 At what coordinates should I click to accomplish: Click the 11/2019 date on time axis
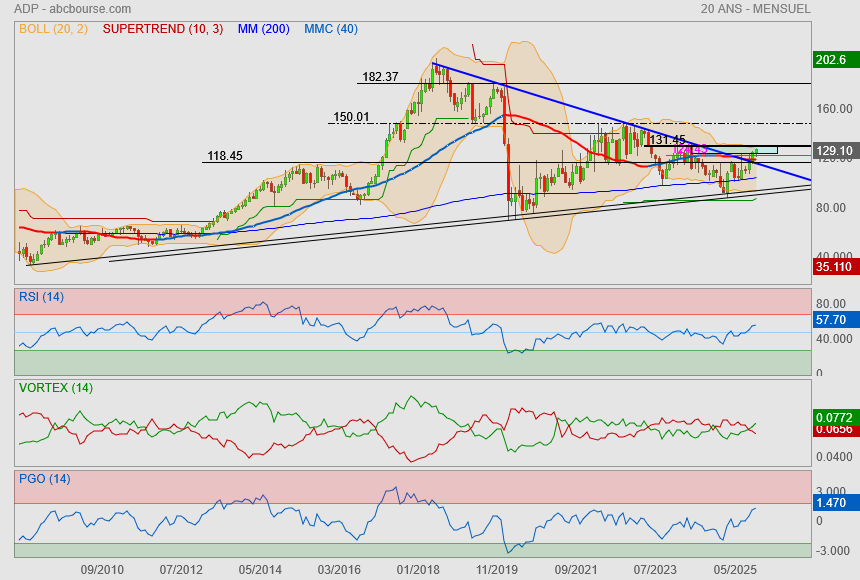click(x=497, y=569)
